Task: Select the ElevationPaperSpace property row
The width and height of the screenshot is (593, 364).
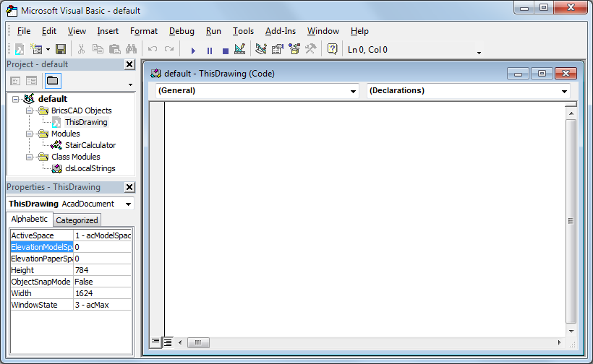Action: click(71, 259)
